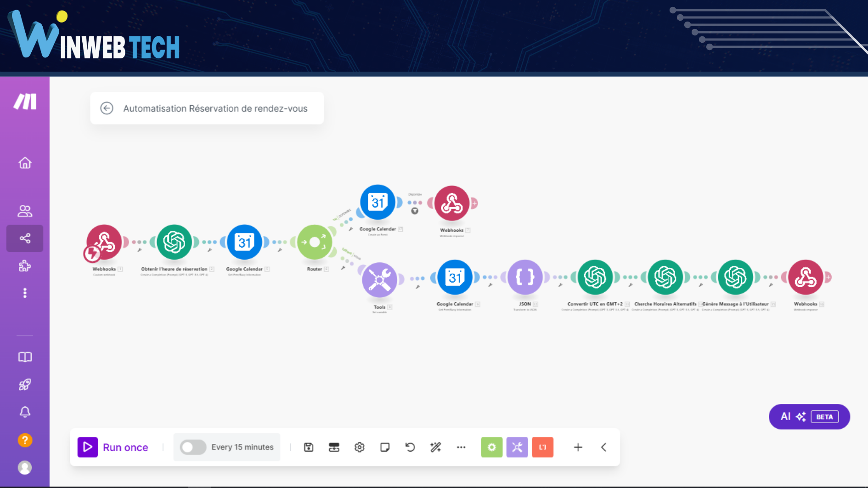Open the puzzle-piece Templates icon in sidebar

[x=25, y=266]
